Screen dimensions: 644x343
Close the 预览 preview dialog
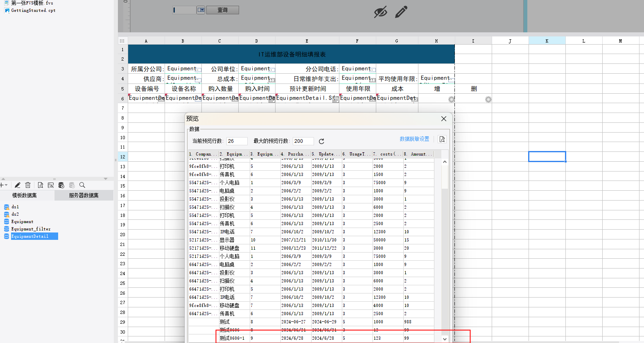pyautogui.click(x=444, y=119)
